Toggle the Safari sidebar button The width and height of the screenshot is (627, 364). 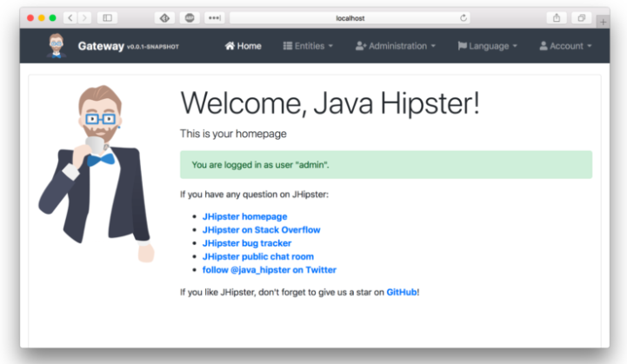(x=108, y=17)
